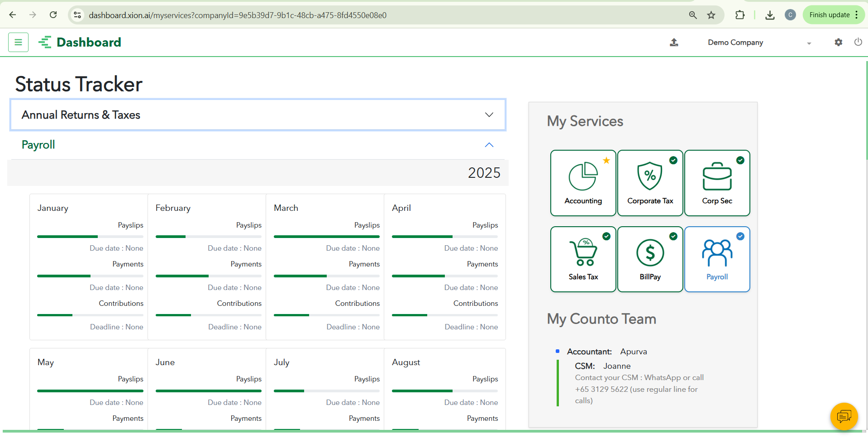Click the Dashboard title text

point(89,42)
